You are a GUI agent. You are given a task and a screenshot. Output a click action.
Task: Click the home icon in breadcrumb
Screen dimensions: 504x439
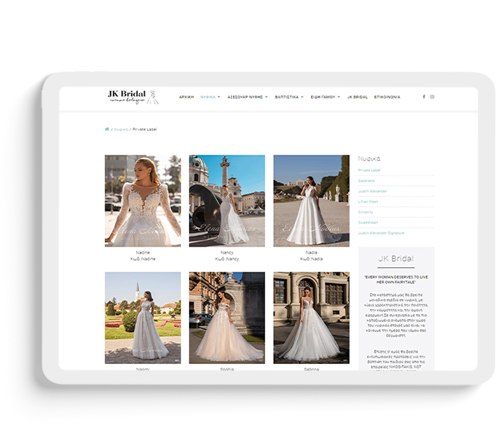click(x=107, y=129)
